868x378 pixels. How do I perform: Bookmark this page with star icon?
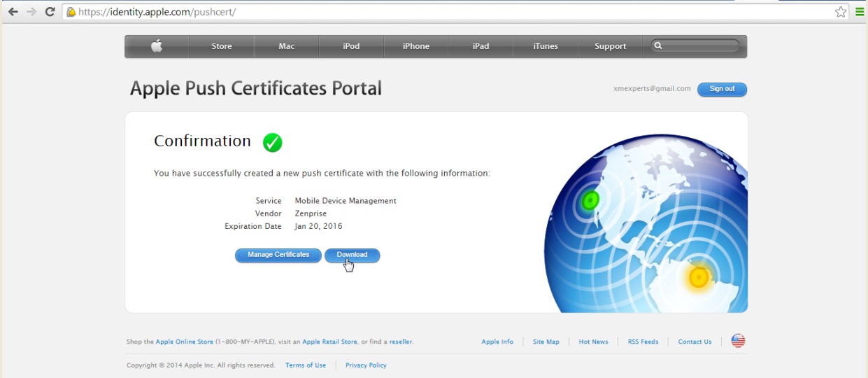click(840, 12)
